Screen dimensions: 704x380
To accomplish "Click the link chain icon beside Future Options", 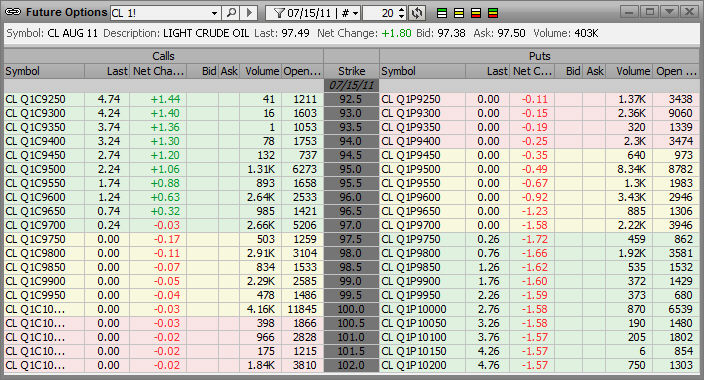I will point(13,12).
